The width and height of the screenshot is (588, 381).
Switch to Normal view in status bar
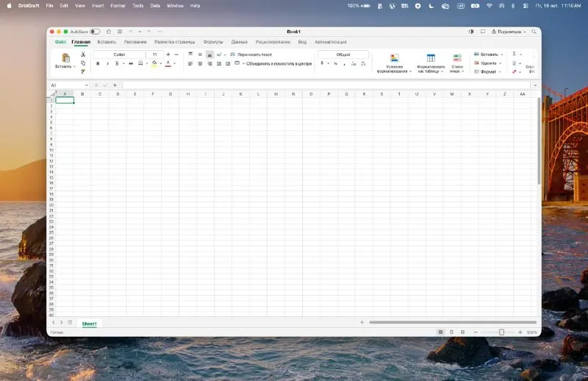pyautogui.click(x=440, y=332)
